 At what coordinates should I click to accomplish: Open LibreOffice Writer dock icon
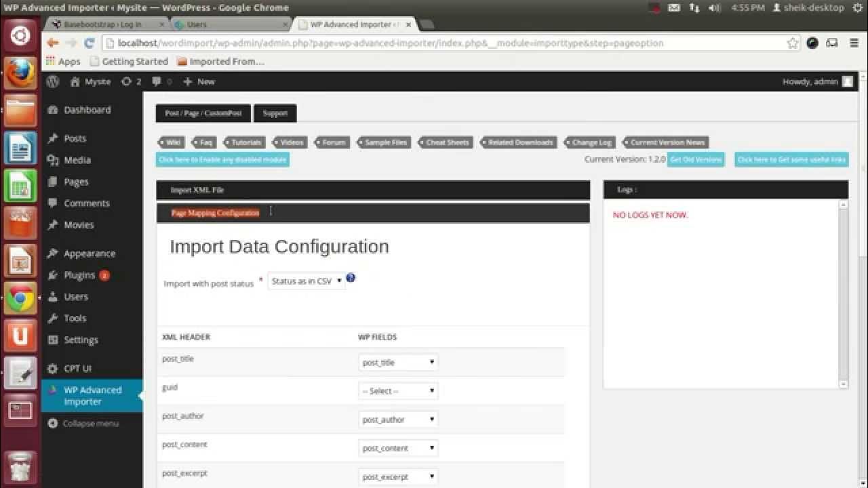click(x=20, y=148)
